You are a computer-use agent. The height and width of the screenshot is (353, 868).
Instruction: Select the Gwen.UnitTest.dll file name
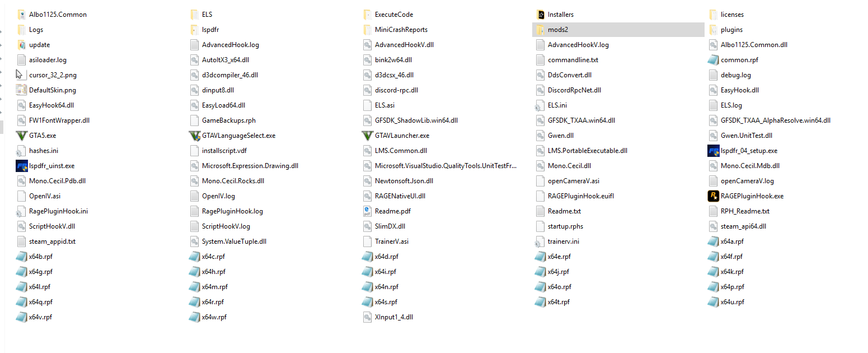[x=746, y=136]
